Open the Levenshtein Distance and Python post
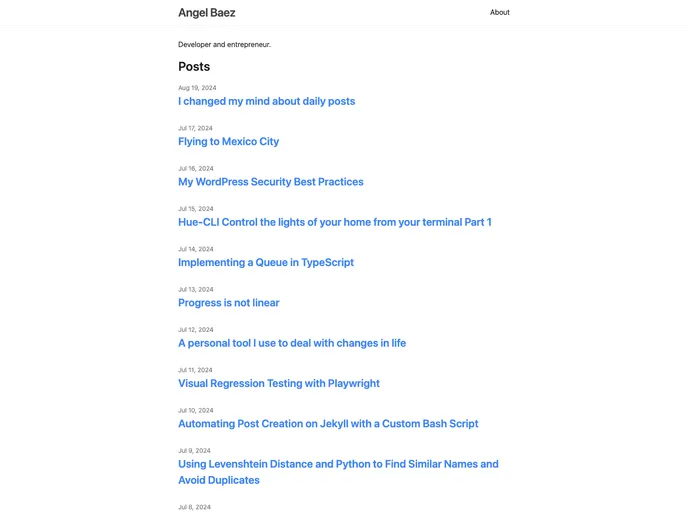Image resolution: width=688 pixels, height=512 pixels. click(337, 464)
